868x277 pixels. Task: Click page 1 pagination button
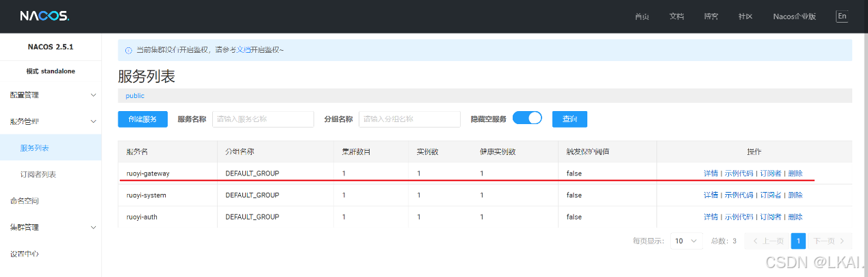click(798, 241)
